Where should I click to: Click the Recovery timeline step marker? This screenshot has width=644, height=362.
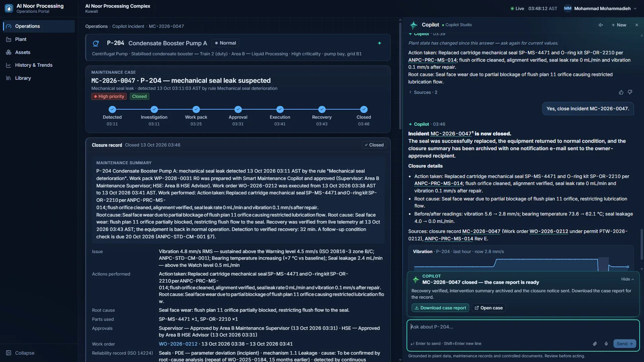(322, 109)
